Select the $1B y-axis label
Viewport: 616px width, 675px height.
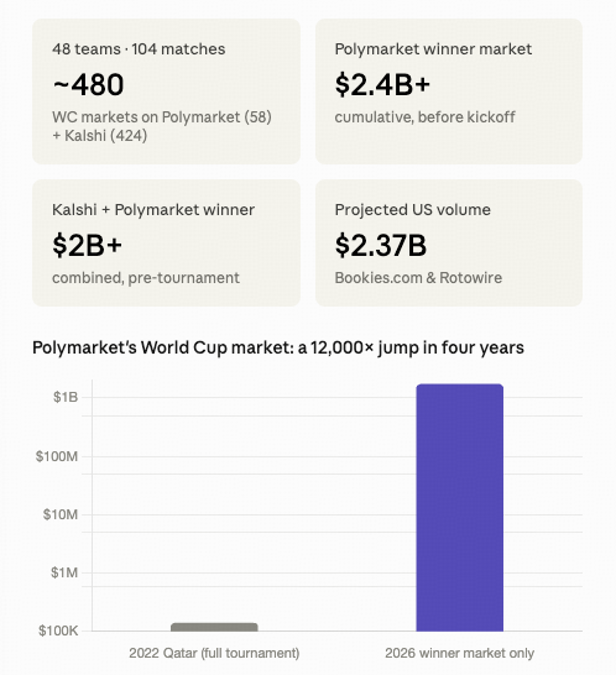click(x=66, y=397)
